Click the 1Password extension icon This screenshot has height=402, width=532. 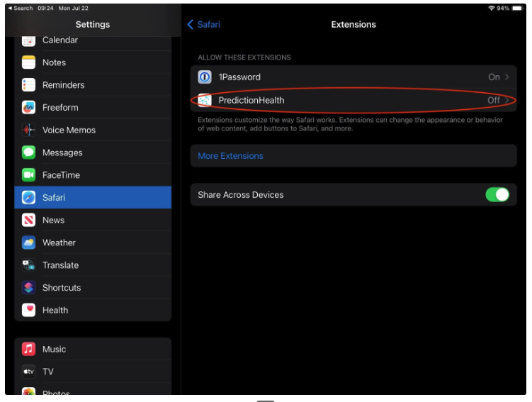coord(205,77)
